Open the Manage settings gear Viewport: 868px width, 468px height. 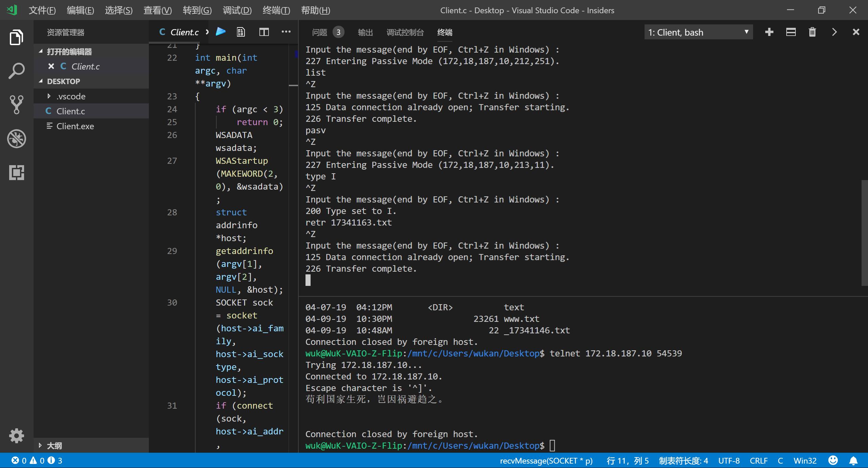click(16, 436)
